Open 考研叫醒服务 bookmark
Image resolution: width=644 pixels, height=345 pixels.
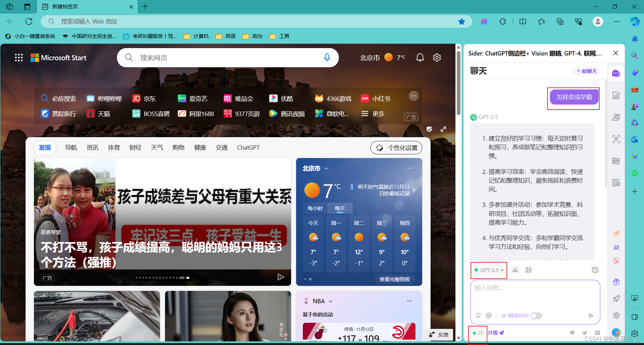[150, 36]
